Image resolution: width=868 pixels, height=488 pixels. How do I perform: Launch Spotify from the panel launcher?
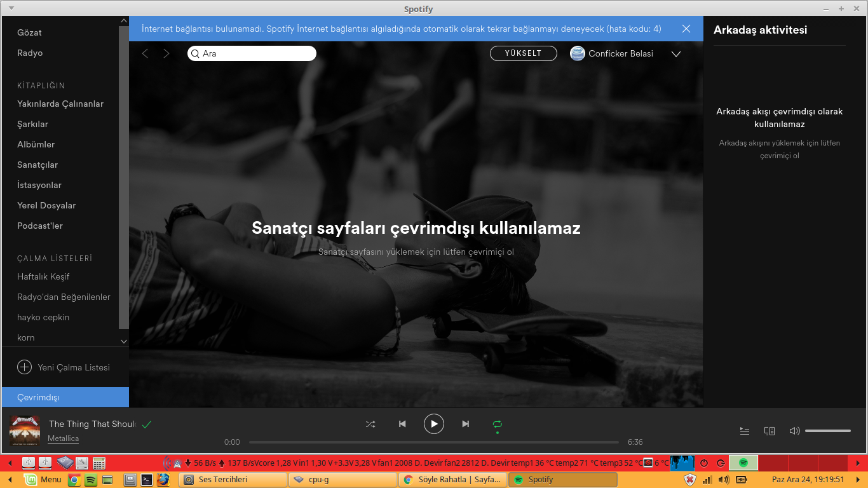coord(91,480)
